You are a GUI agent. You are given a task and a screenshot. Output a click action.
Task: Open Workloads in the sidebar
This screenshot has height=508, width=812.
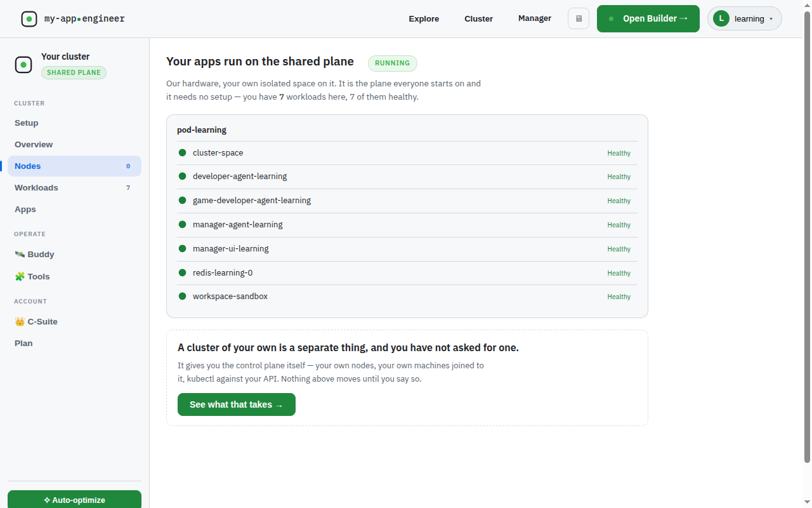[74, 187]
